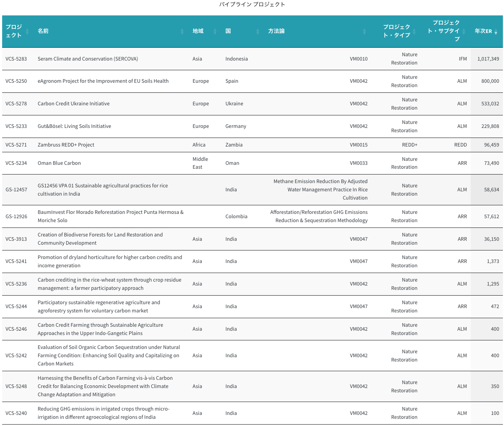Click sort arrows icon in プロジェクト・サブタイプ column
This screenshot has width=504, height=426.
coord(464,32)
